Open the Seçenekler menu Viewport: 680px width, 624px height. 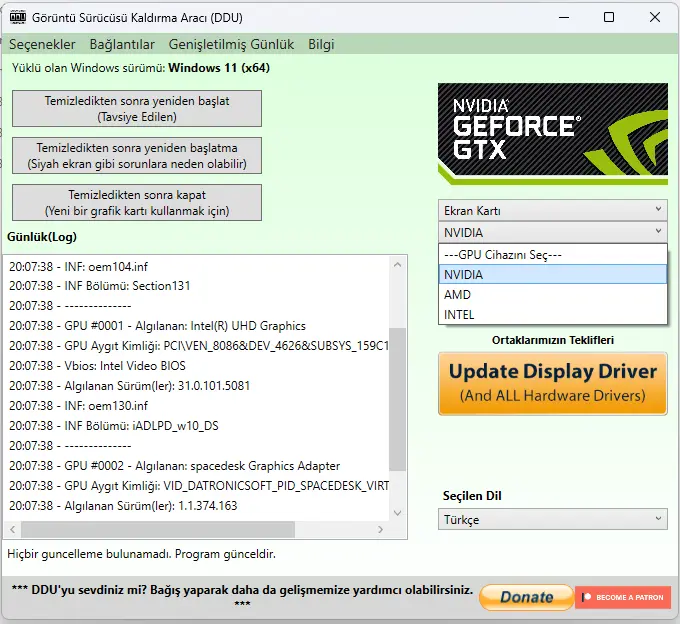(x=42, y=44)
